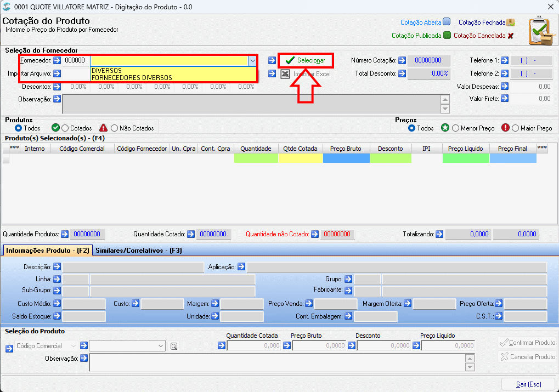Viewport: 559px width, 392px height.
Task: Choose the Menor Preço radio button
Action: click(x=455, y=128)
